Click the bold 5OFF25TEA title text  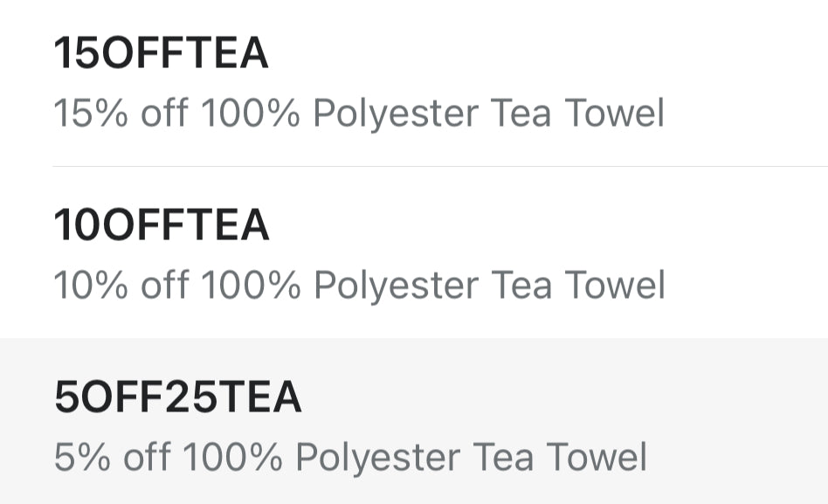(x=178, y=398)
